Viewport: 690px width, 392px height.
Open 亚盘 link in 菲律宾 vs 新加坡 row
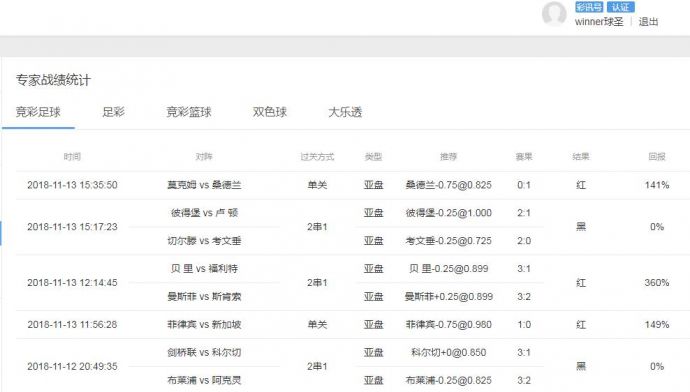point(373,325)
